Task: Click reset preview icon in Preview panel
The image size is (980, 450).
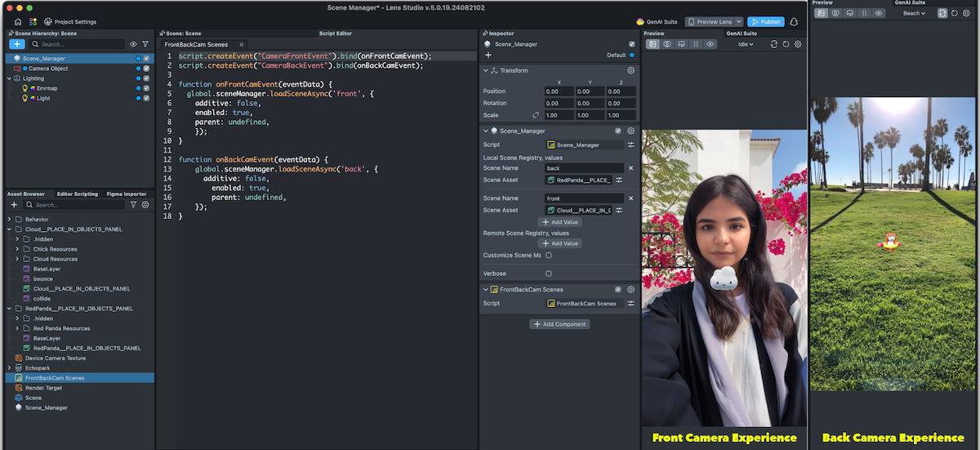Action: click(x=786, y=44)
